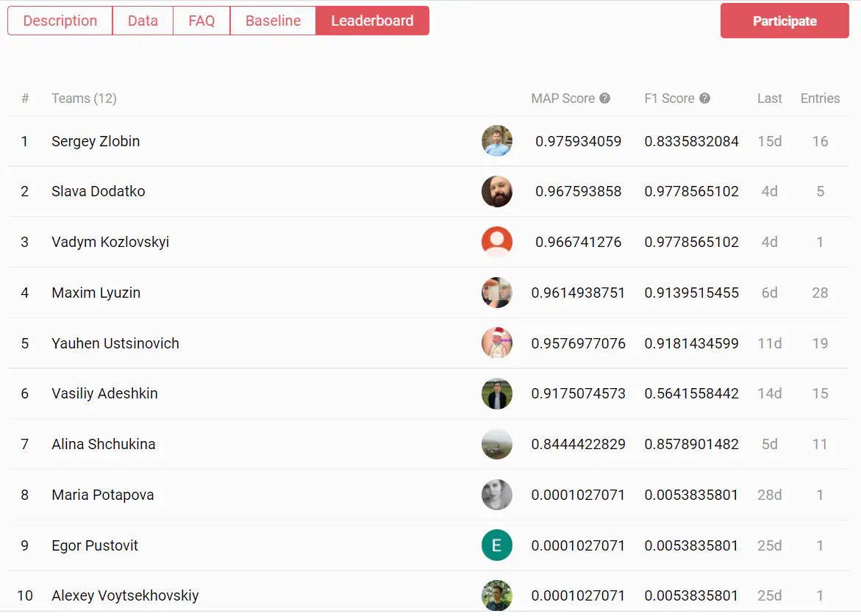Click the Entries column header
861x616 pixels.
[820, 98]
